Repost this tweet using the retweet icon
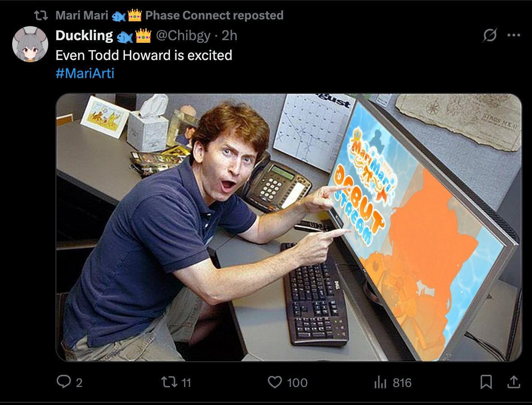Screen dimensions: 532x405 tap(169, 382)
